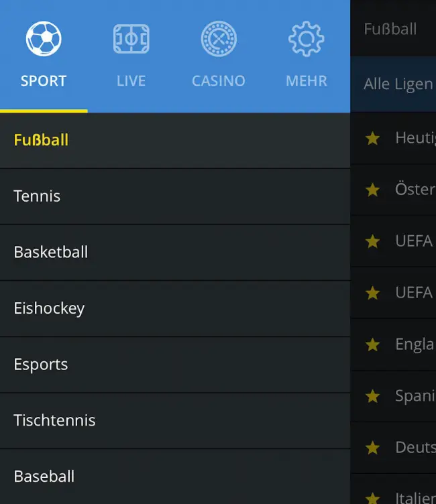Tap the soccer ball Sport icon

click(x=44, y=39)
